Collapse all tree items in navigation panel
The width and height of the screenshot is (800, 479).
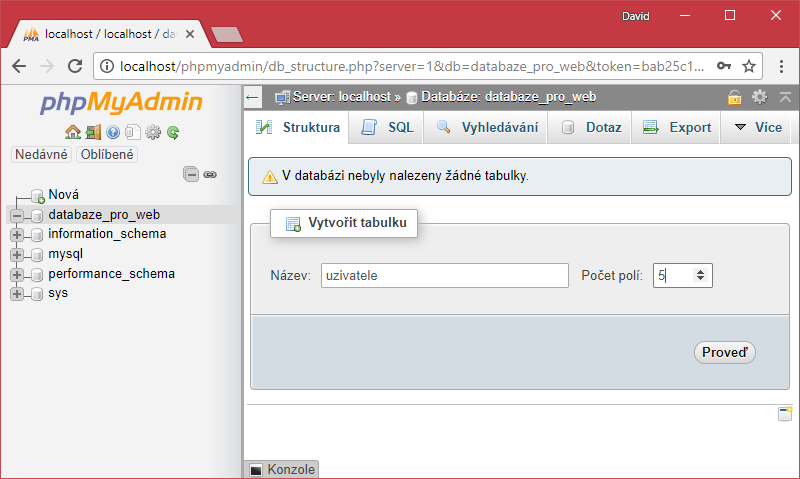(191, 174)
